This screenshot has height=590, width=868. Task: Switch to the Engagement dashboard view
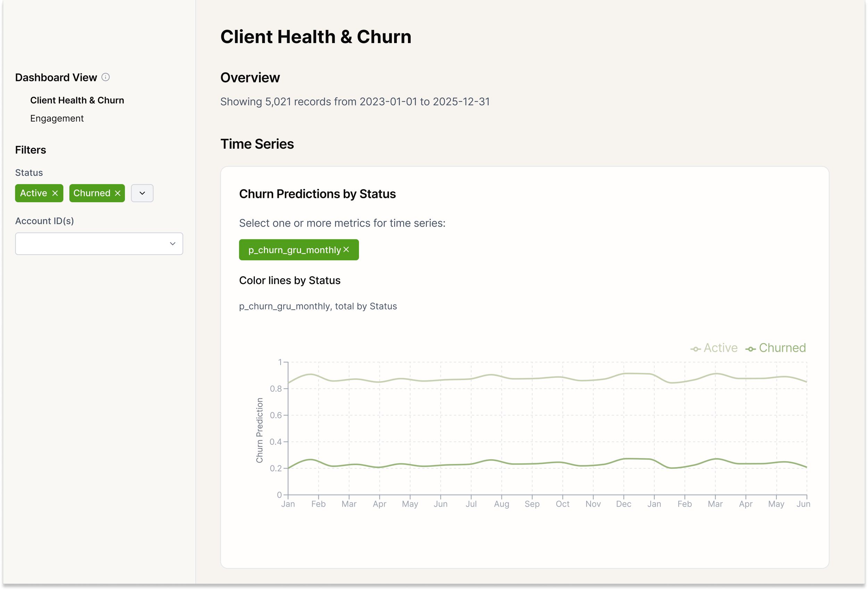[x=57, y=118]
